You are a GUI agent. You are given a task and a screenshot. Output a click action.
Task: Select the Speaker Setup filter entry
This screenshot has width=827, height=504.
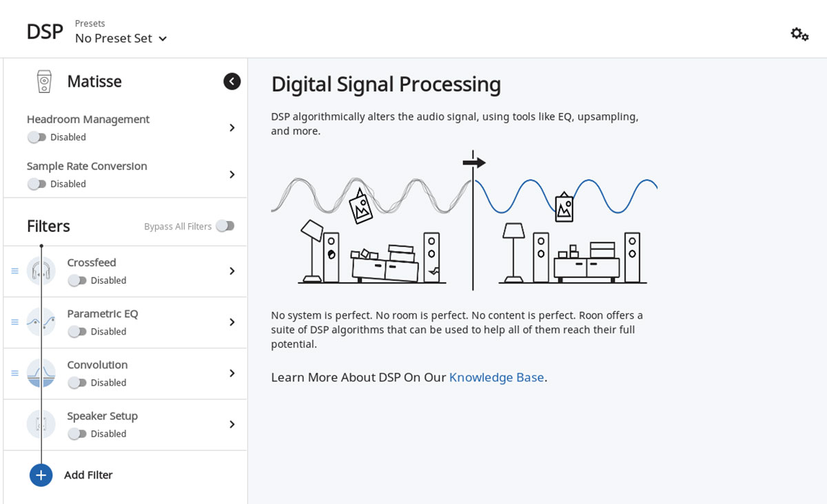pyautogui.click(x=102, y=416)
